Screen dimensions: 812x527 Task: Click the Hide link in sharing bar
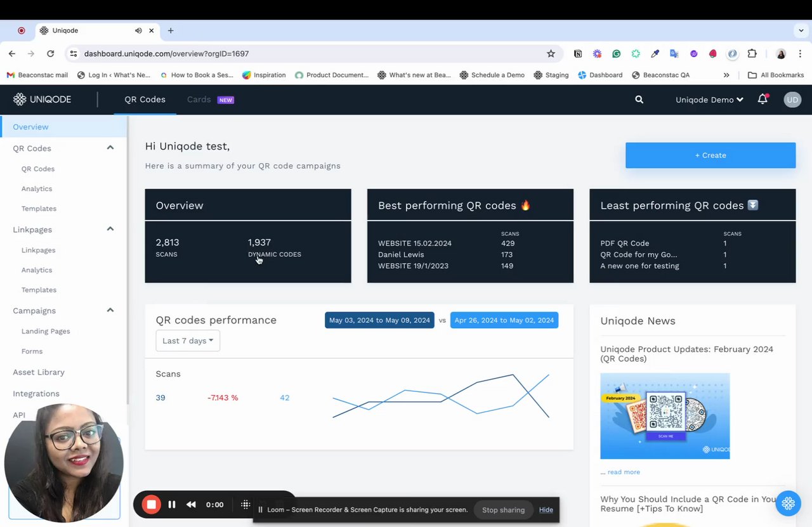[x=546, y=510]
